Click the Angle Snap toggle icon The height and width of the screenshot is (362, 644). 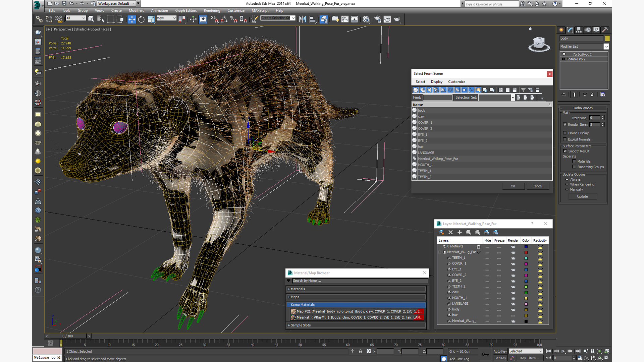pos(224,19)
